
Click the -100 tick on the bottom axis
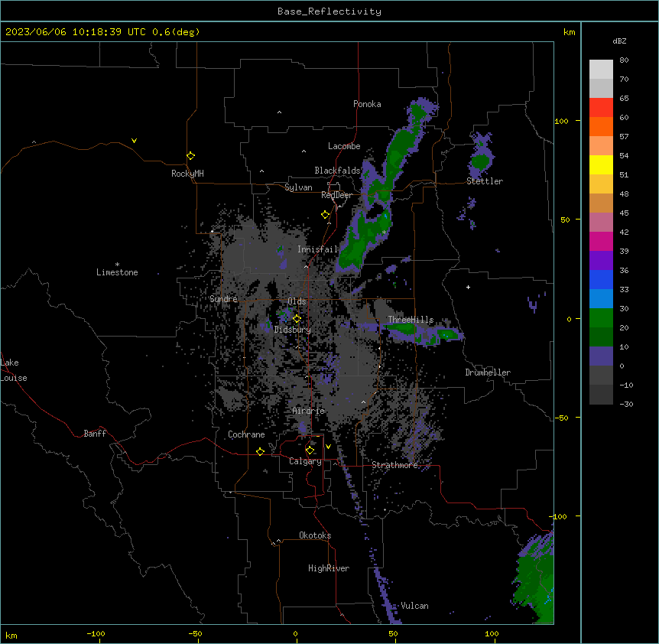(96, 633)
